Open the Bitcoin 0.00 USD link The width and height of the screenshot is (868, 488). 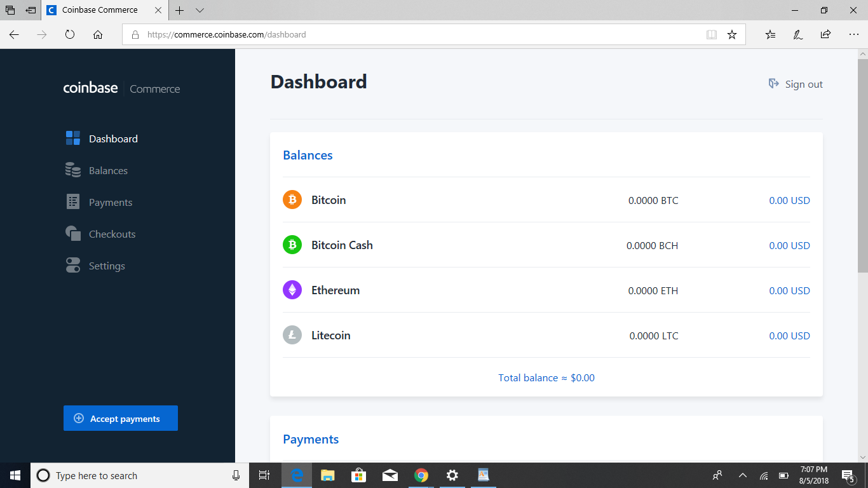(789, 200)
